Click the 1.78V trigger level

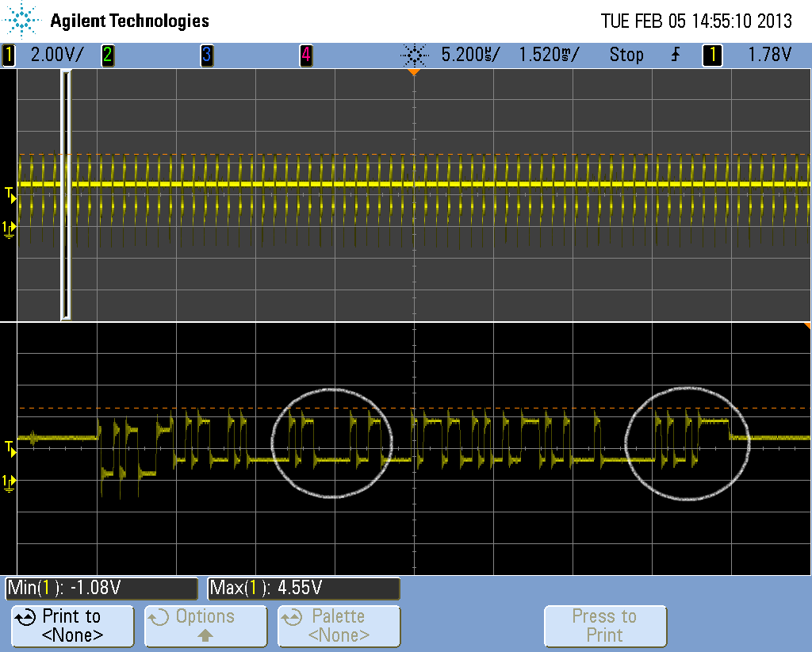[769, 55]
